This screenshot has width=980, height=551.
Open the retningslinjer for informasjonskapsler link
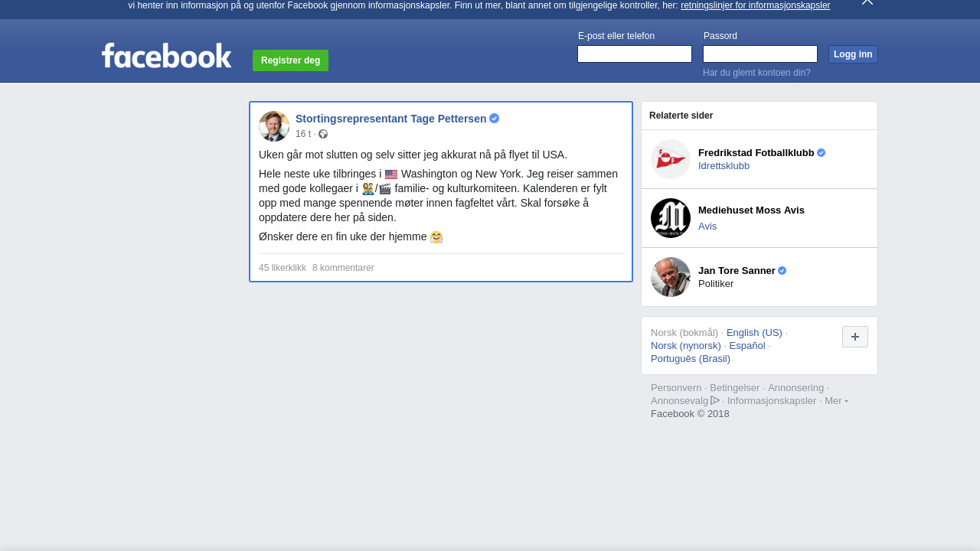pos(755,5)
